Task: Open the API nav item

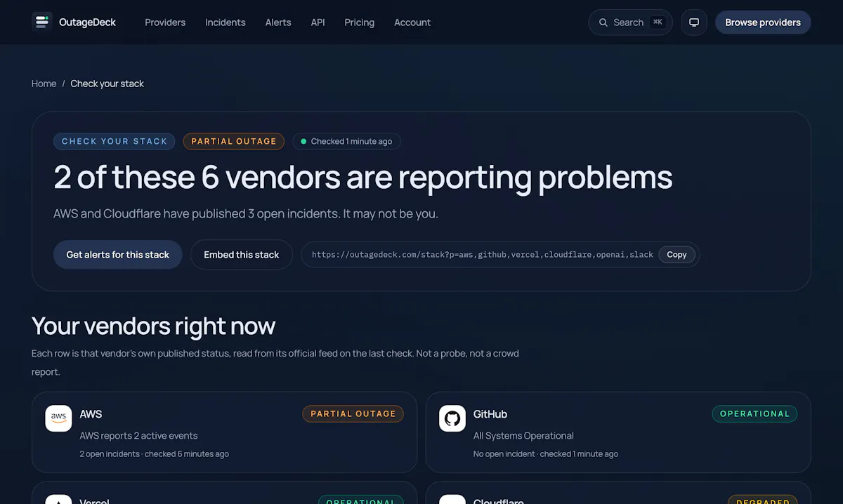Action: pos(318,22)
